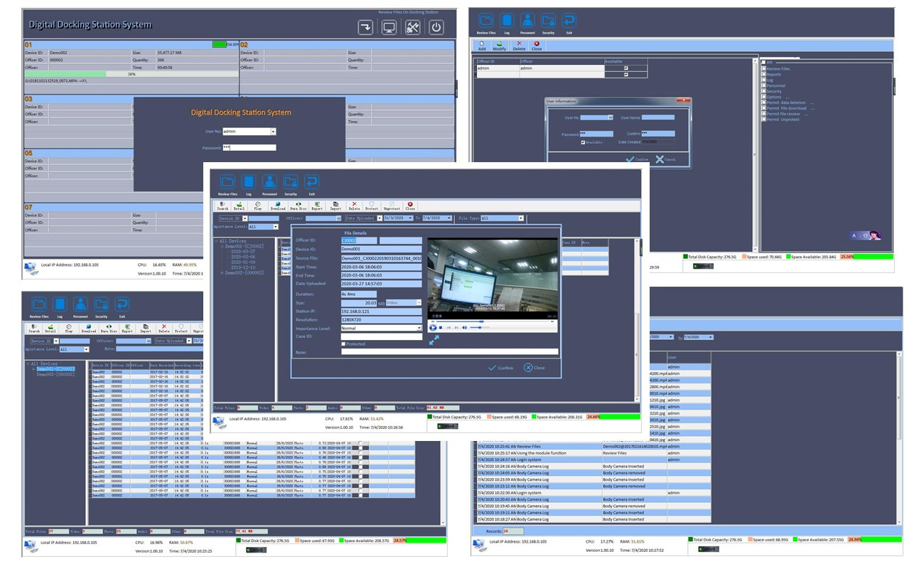Click the monitor icon in docking station header
The image size is (924, 569).
[x=389, y=27]
